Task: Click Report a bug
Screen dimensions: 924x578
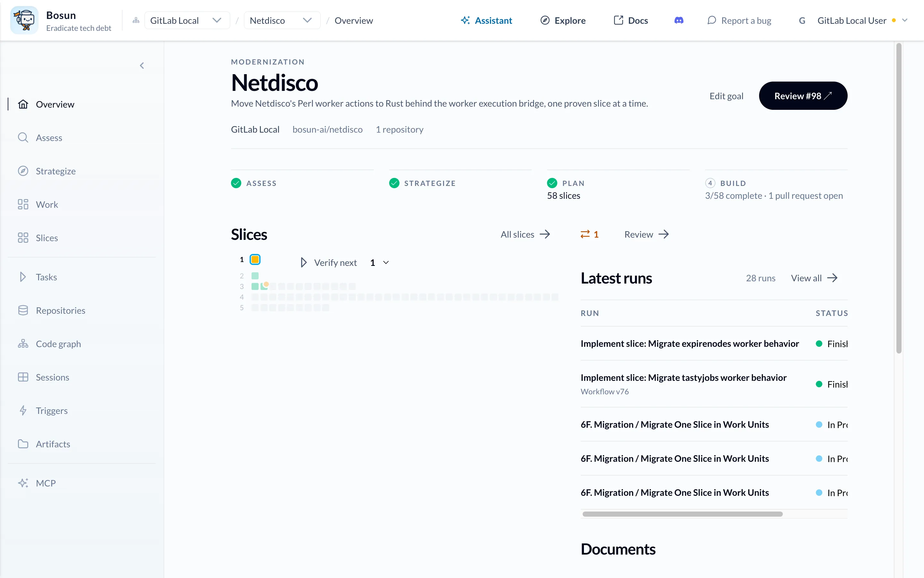Action: 739,20
